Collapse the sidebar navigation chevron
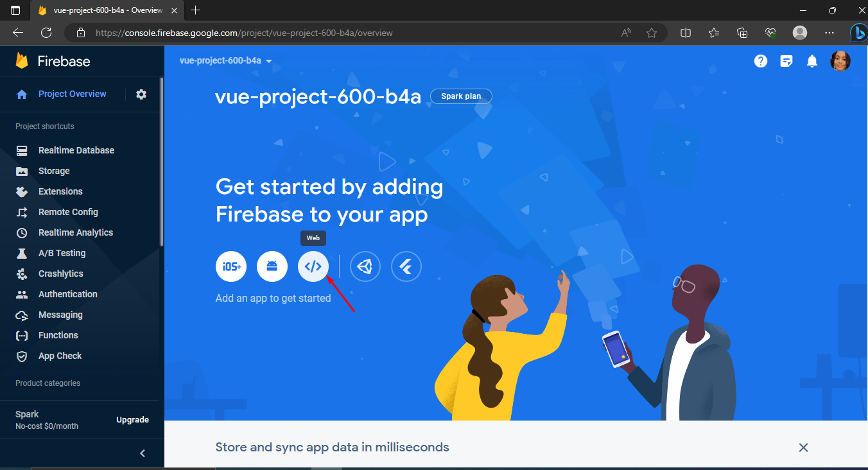Viewport: 868px width, 470px height. pyautogui.click(x=143, y=453)
